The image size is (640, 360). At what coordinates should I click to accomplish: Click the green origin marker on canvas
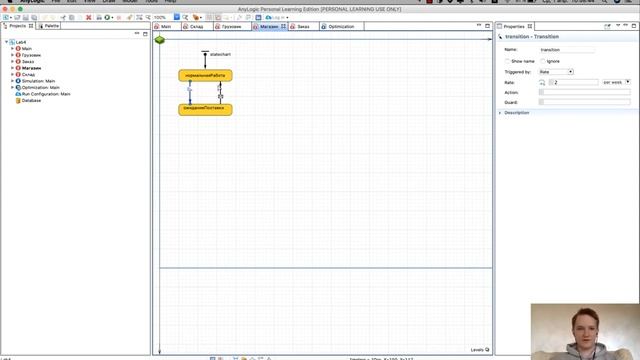[160, 40]
